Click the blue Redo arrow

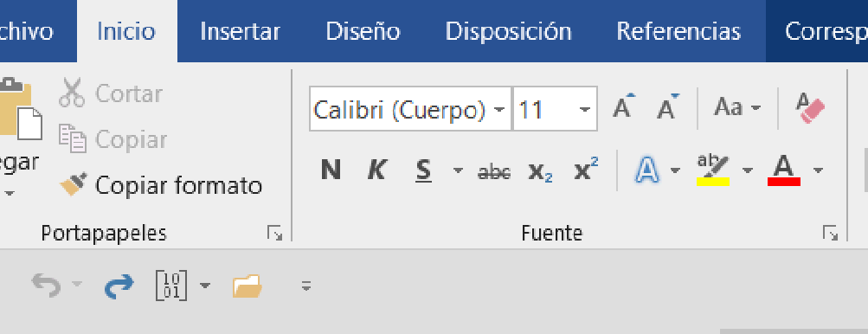[119, 286]
